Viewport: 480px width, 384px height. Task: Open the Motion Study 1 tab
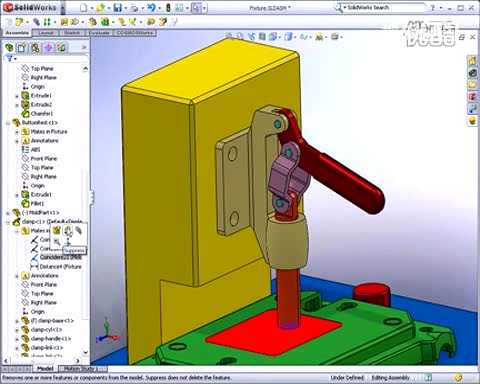pyautogui.click(x=81, y=369)
